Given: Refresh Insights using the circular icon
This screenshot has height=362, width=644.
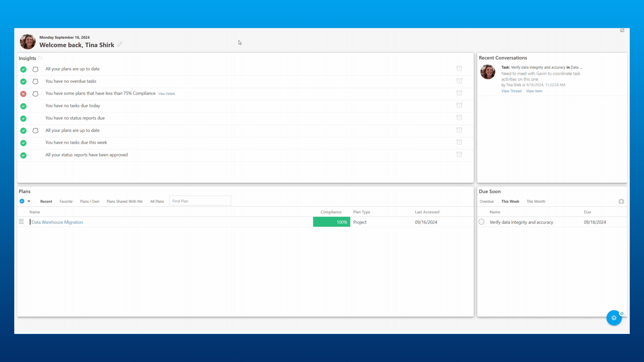Looking at the screenshot, I should coord(40,58).
